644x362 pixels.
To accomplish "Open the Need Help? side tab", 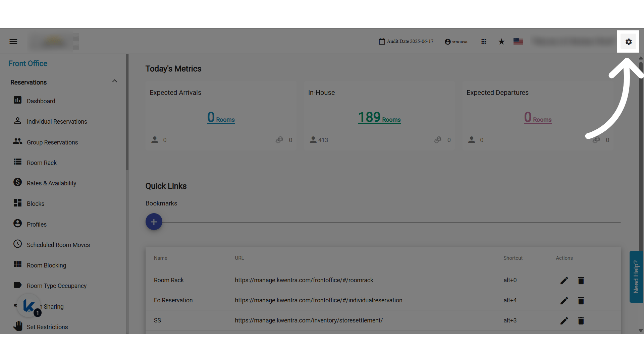I will pyautogui.click(x=636, y=277).
